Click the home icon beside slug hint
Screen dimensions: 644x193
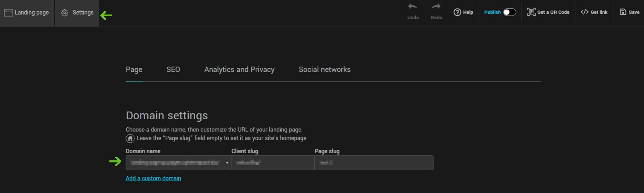[x=130, y=139]
